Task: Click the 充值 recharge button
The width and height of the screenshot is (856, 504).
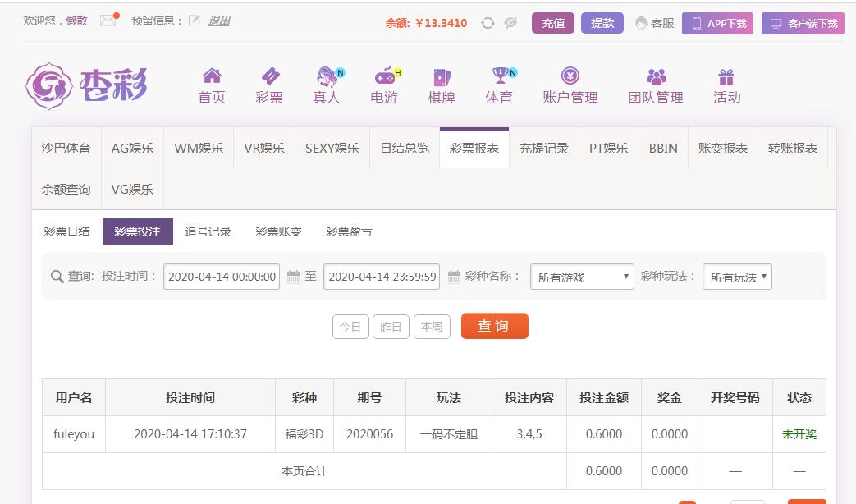Action: click(x=553, y=23)
